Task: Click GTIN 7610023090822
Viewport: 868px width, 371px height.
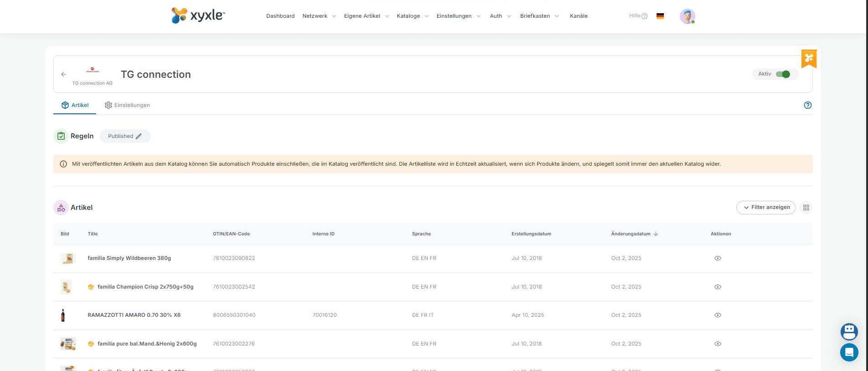Action: pyautogui.click(x=234, y=258)
